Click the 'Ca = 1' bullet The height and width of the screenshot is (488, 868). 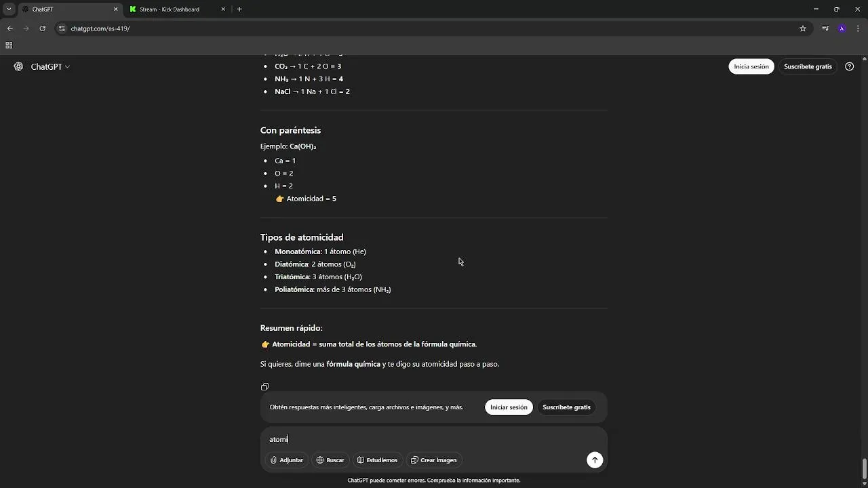pos(285,161)
